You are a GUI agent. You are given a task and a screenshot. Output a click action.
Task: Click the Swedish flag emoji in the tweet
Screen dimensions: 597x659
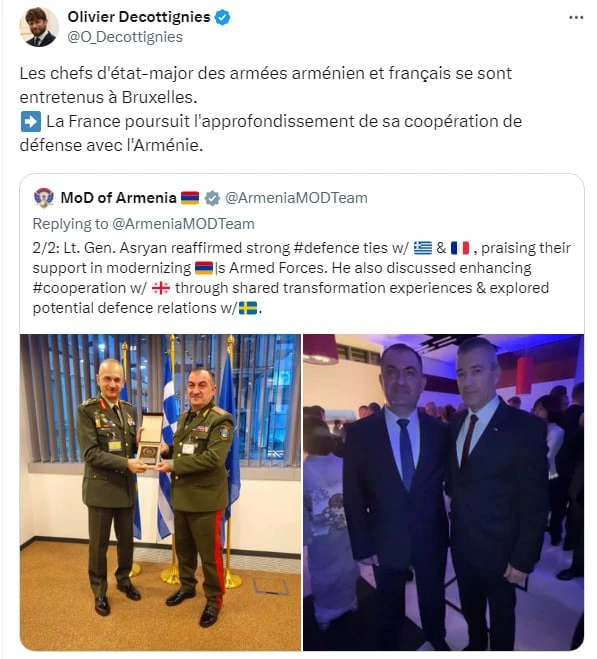click(x=248, y=308)
